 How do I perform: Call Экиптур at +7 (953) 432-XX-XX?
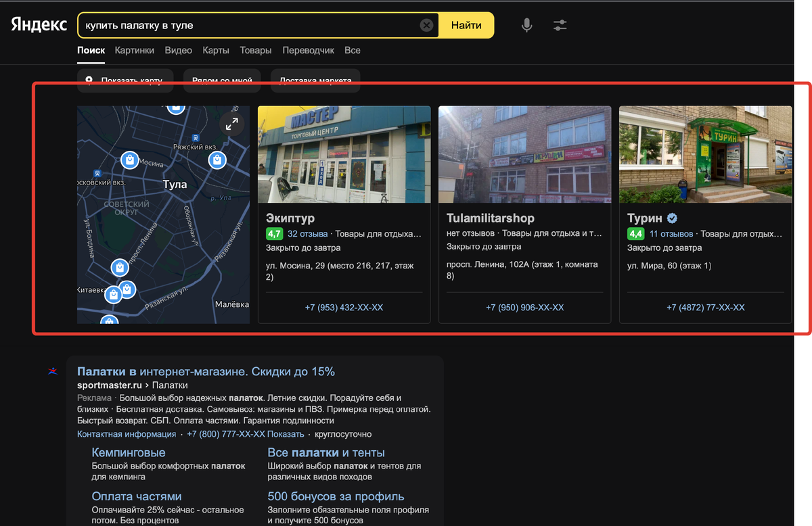pyautogui.click(x=344, y=308)
